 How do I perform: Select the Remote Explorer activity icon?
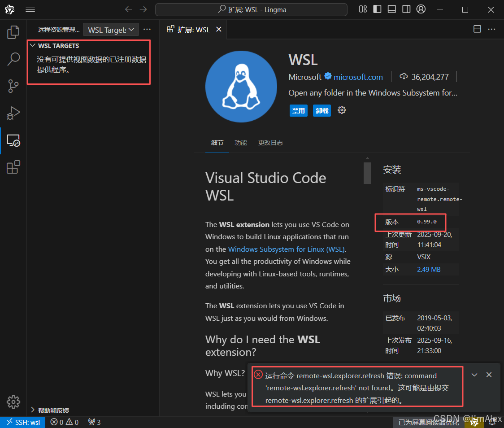[x=13, y=140]
